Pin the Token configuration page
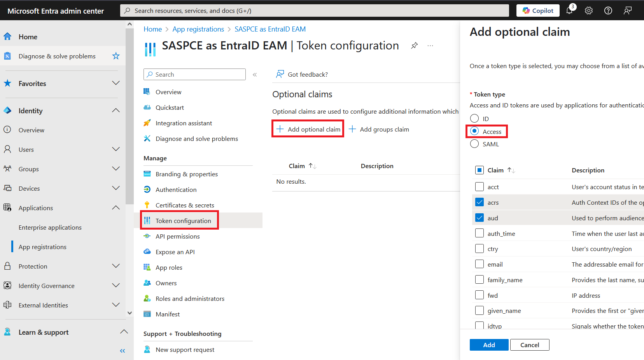Screen dimensions: 644x360 (415, 46)
